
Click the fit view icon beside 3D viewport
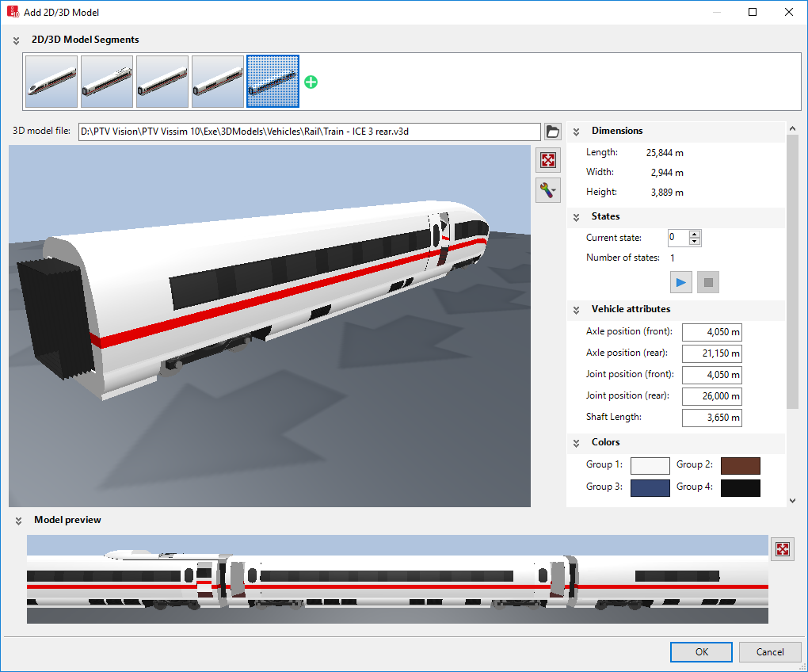547,160
